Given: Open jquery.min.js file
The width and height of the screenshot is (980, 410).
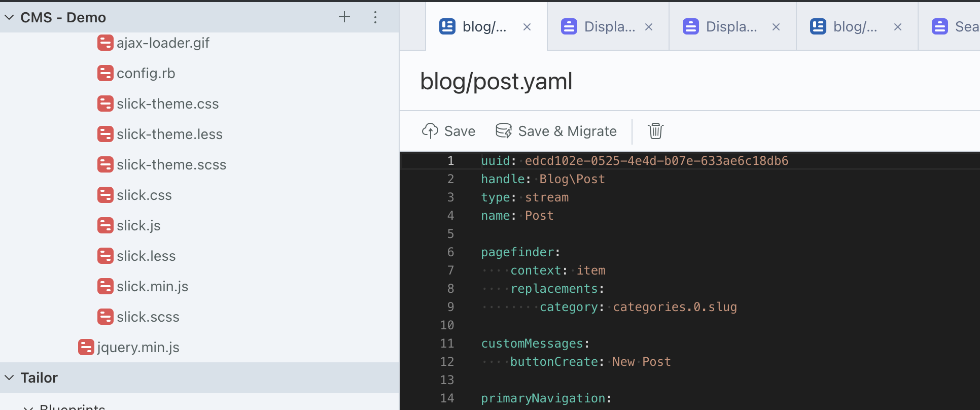Looking at the screenshot, I should coord(138,348).
